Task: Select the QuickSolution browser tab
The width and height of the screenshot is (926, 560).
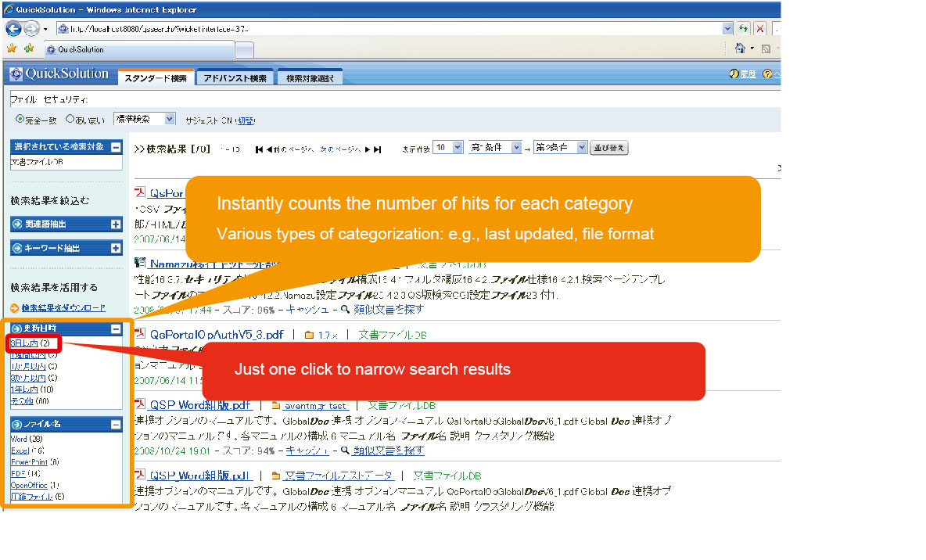Action: (138, 49)
